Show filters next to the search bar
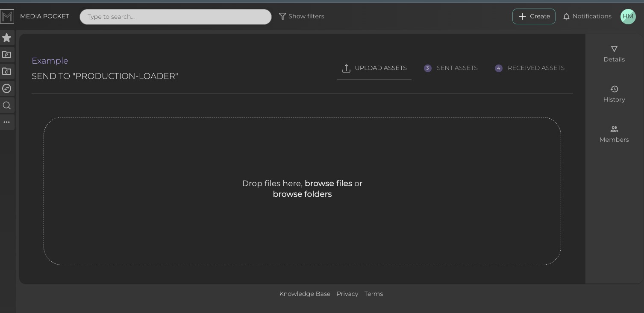This screenshot has width=644, height=313. 301,17
